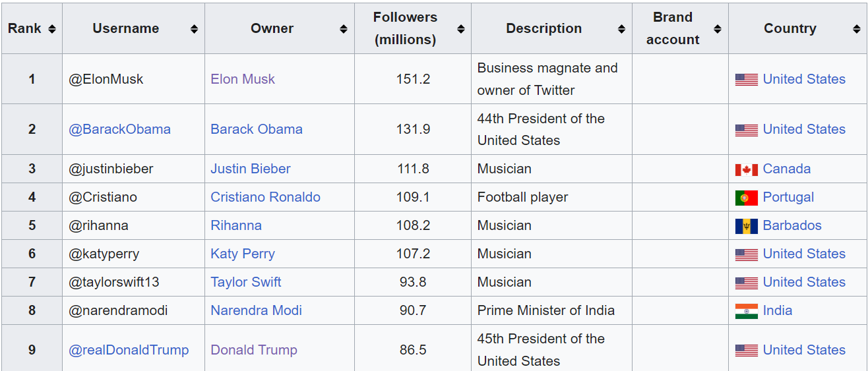
Task: Click Followers value 151.2 cell
Action: (x=413, y=79)
